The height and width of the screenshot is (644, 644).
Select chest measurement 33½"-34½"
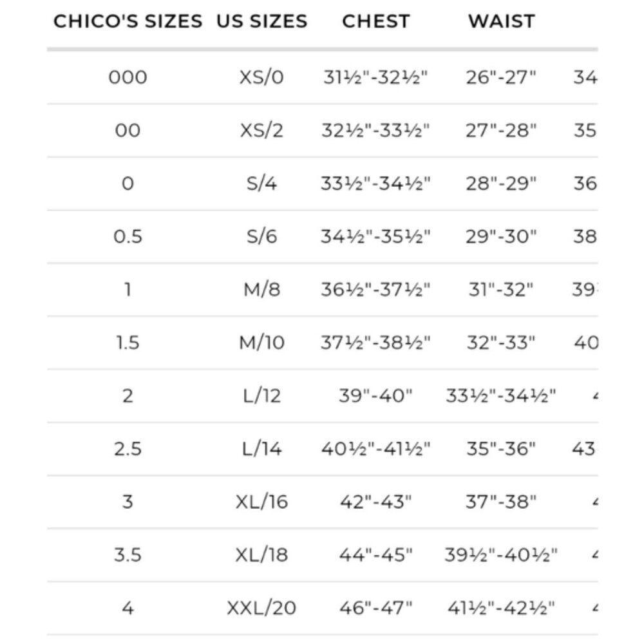click(376, 184)
